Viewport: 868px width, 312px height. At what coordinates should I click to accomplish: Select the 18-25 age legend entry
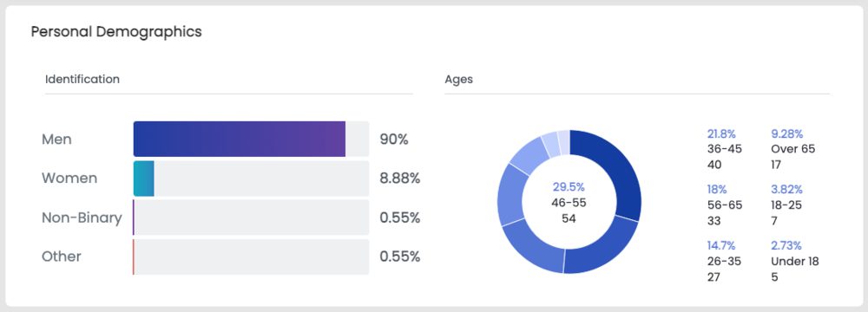tap(786, 205)
